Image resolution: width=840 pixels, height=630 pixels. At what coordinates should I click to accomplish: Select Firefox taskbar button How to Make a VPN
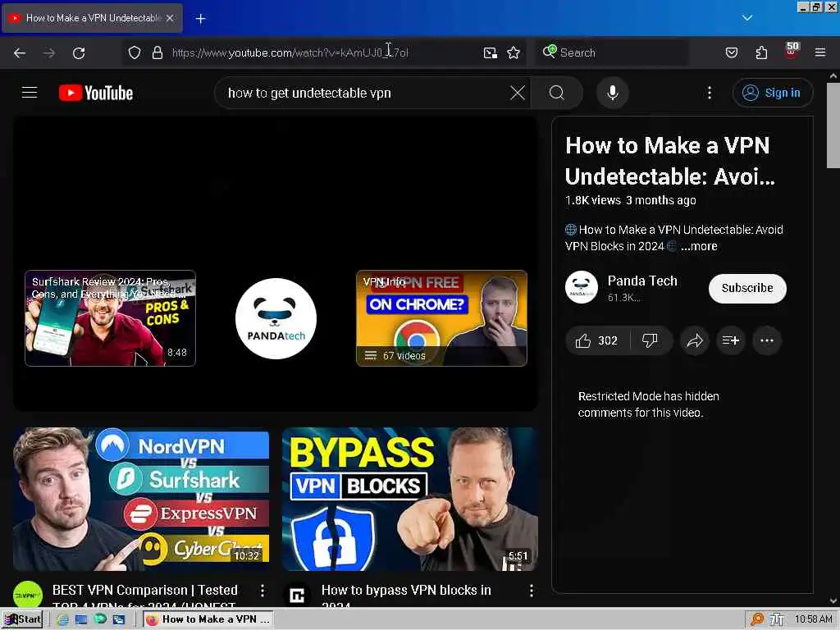tap(208, 619)
